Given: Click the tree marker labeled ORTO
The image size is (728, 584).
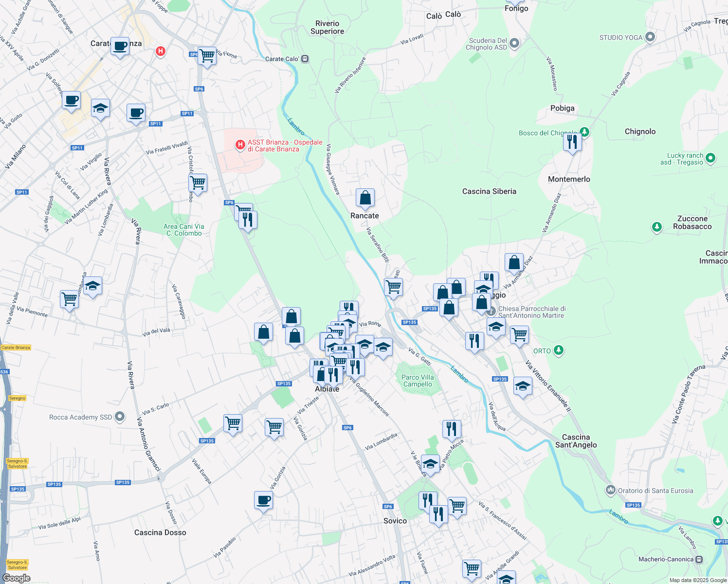Looking at the screenshot, I should [x=558, y=350].
